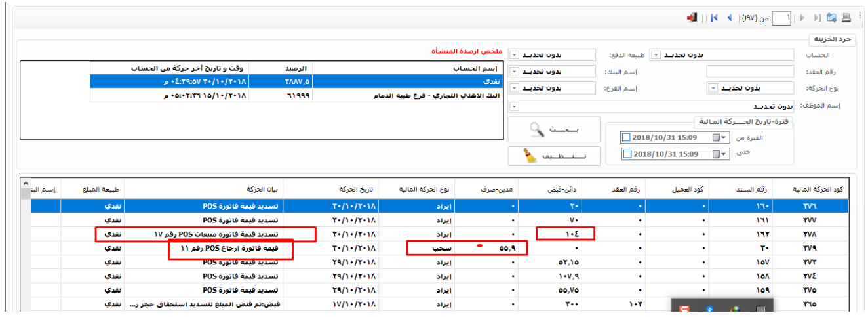The height and width of the screenshot is (317, 868).
Task: Click the grey last record arrow
Action: coord(818,18)
